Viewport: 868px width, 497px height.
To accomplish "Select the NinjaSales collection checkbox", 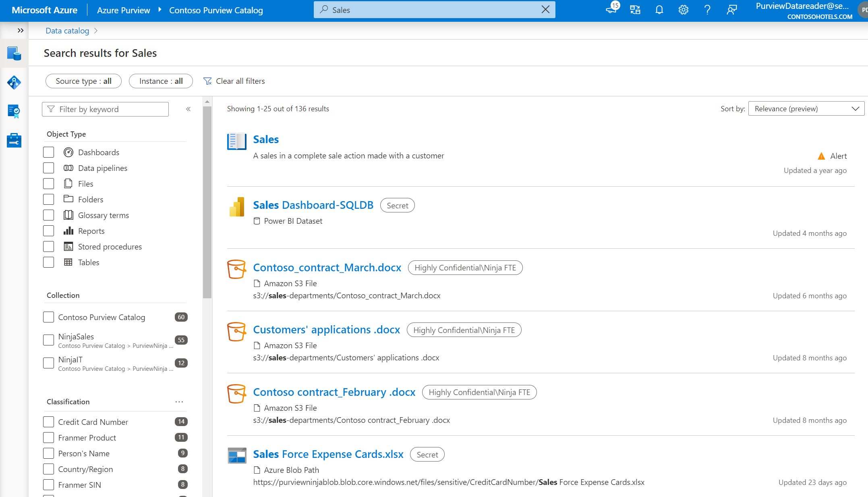I will coord(48,340).
